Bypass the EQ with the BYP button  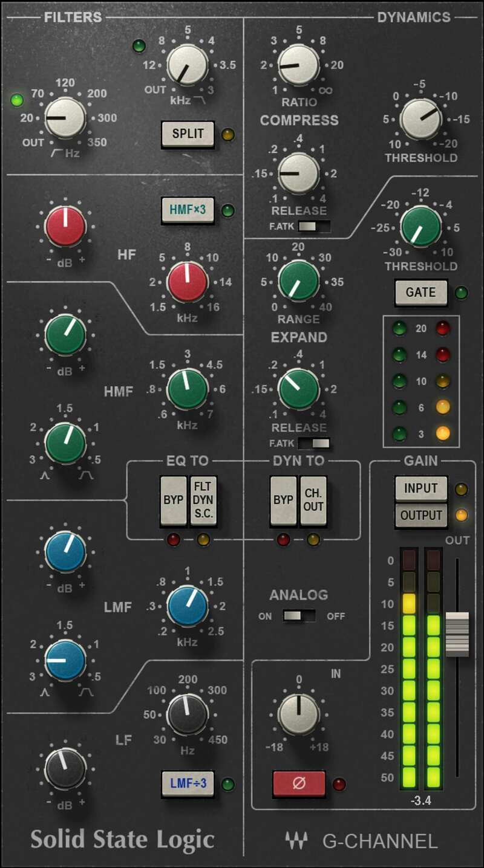point(173,500)
